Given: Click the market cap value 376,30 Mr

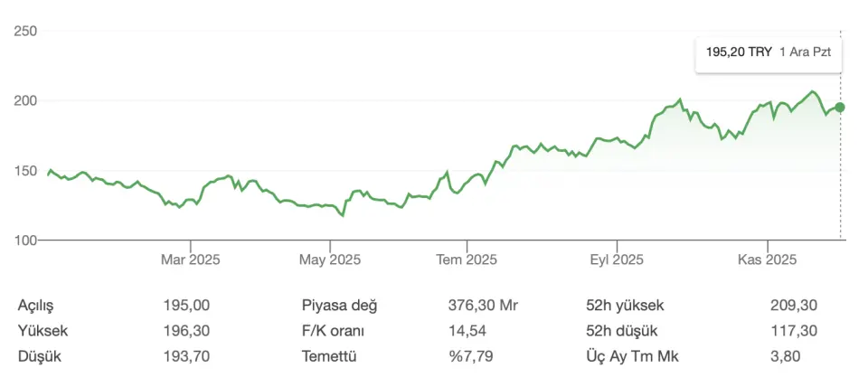Looking at the screenshot, I should [484, 306].
